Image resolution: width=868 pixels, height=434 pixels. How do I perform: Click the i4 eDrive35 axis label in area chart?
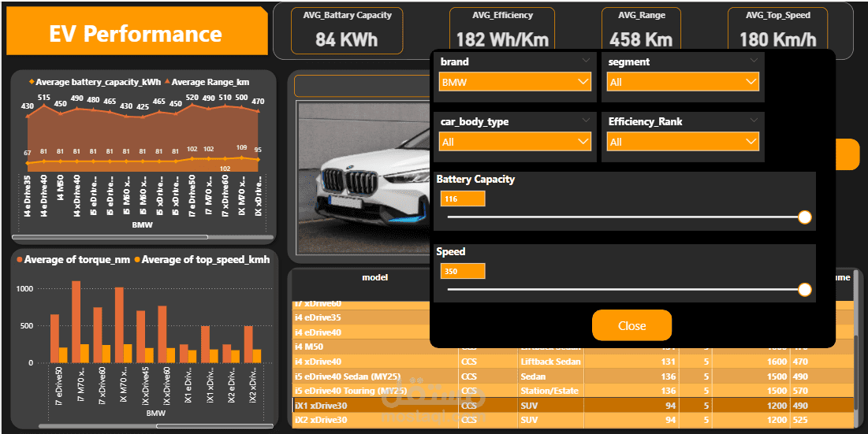tap(27, 195)
